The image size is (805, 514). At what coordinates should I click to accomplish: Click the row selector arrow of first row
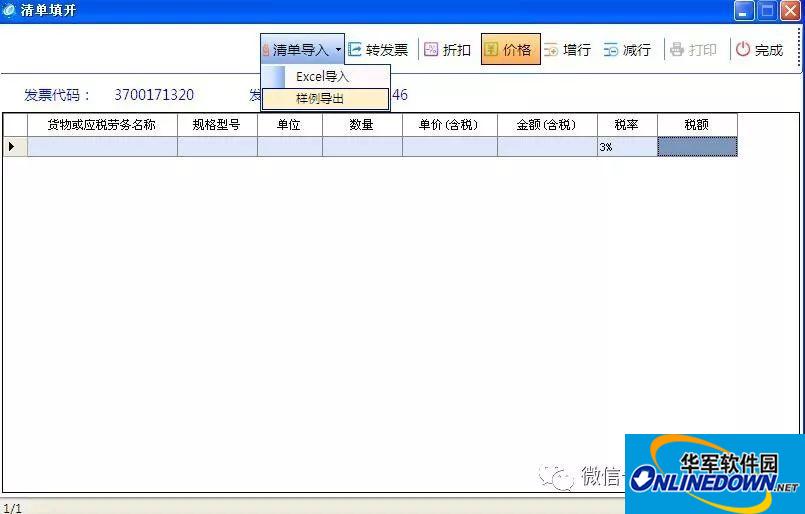coord(13,147)
